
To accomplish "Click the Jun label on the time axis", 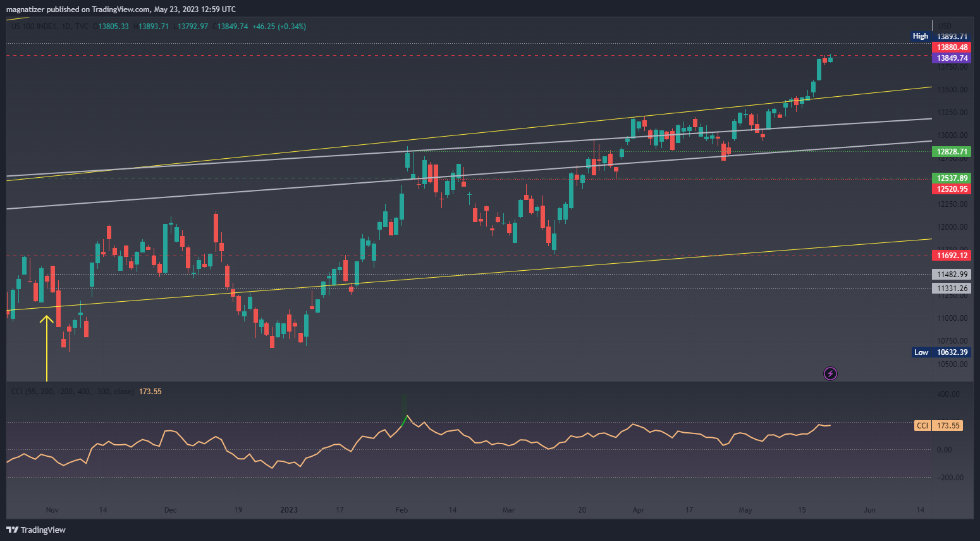I will tap(869, 510).
